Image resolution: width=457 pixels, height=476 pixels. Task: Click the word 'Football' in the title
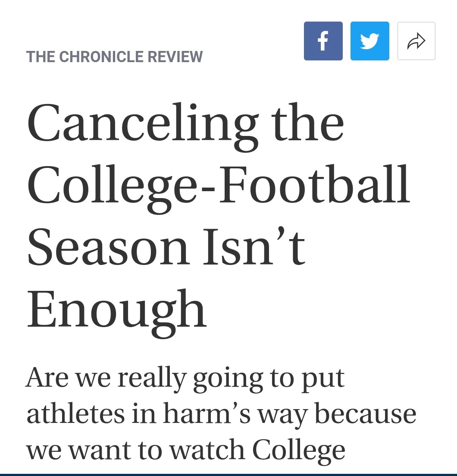click(x=314, y=185)
